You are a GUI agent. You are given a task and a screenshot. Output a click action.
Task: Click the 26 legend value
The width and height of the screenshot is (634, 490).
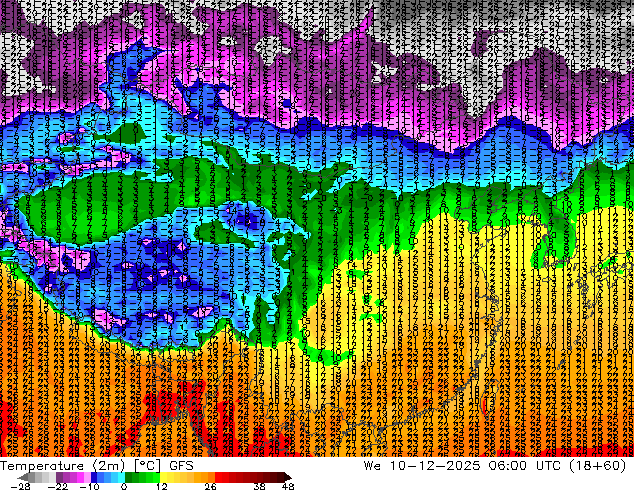click(x=210, y=486)
